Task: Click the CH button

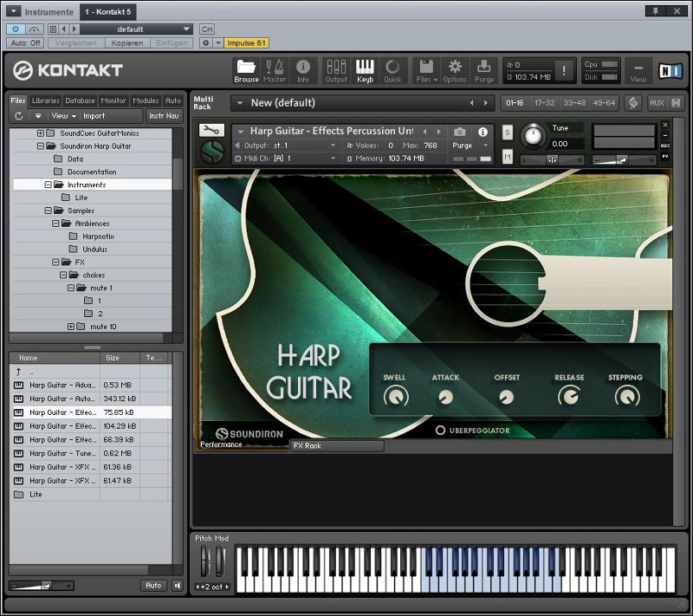Action: tap(207, 29)
